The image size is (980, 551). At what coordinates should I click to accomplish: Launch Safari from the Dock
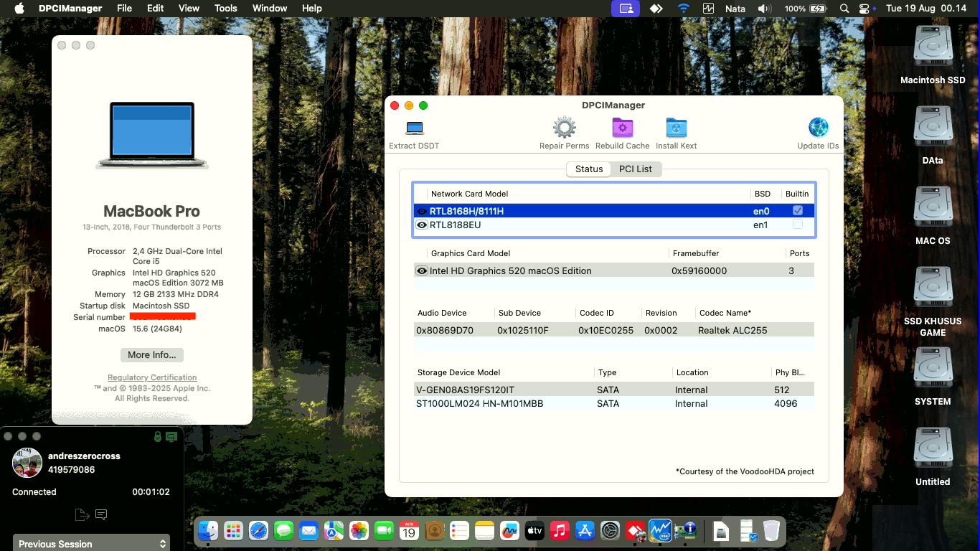point(258,530)
